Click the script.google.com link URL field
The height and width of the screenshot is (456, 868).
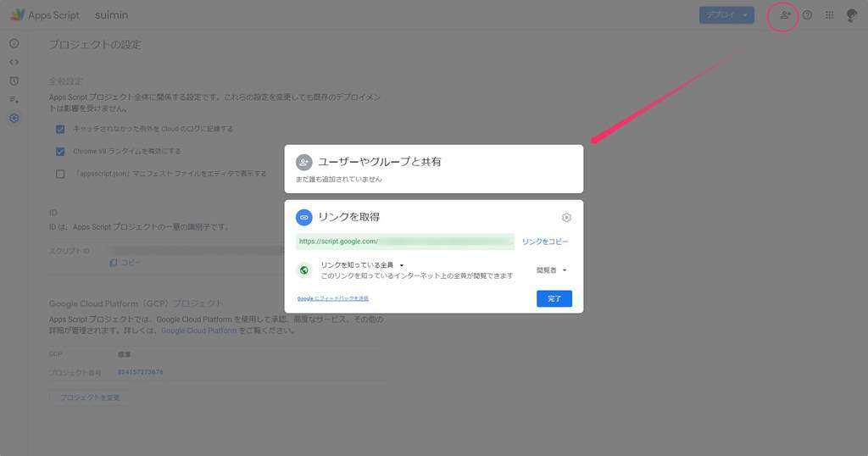point(405,242)
